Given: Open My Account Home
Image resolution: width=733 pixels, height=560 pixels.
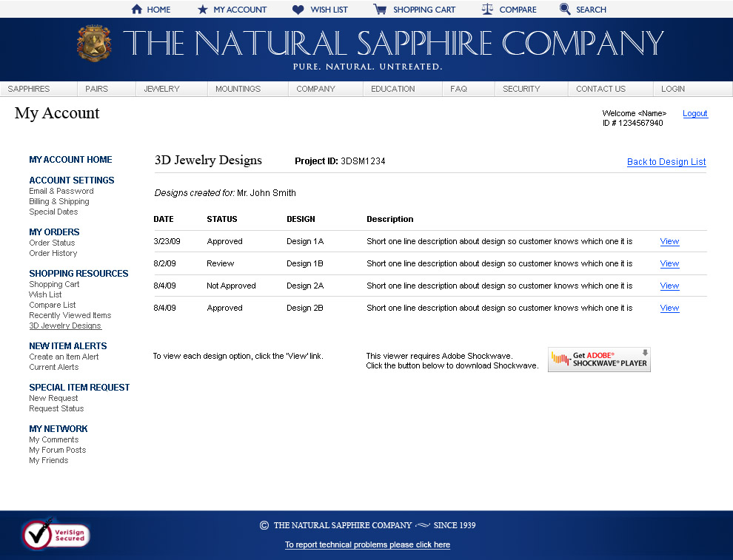Looking at the screenshot, I should tap(70, 160).
